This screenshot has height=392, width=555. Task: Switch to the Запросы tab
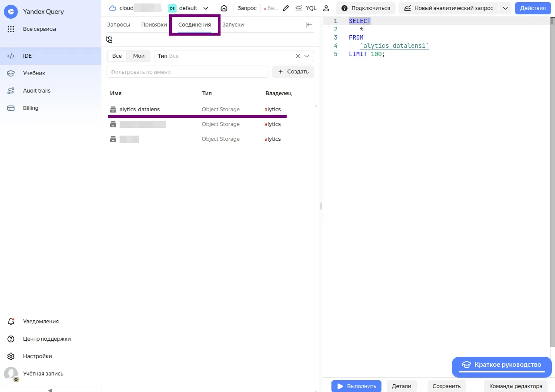click(x=118, y=25)
